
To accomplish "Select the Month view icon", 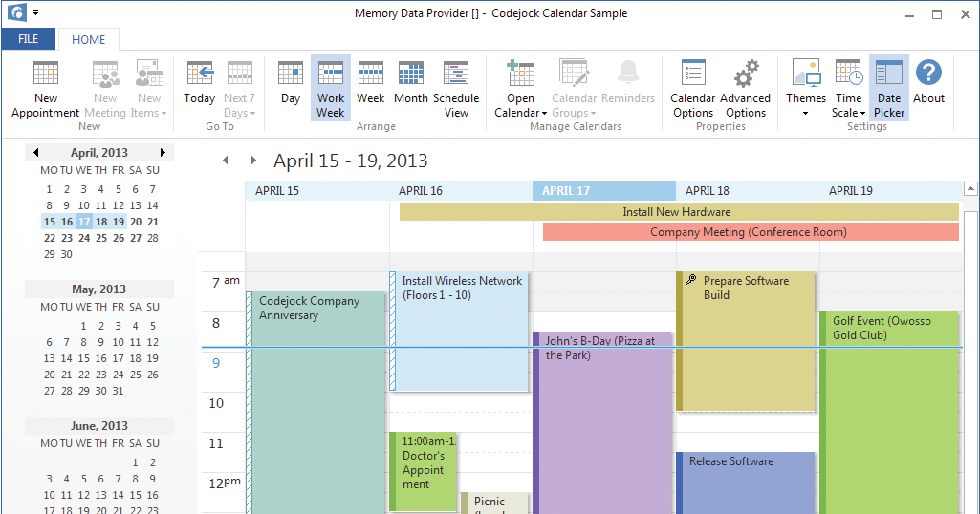I will pos(411,75).
